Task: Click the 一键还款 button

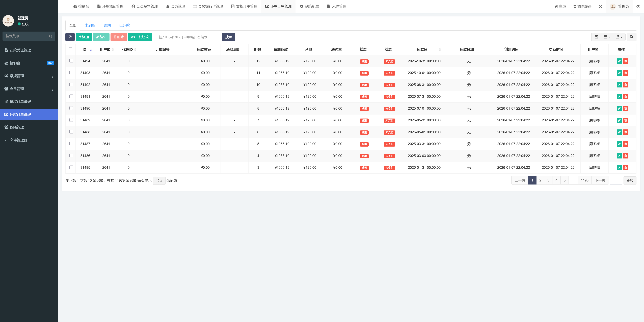Action: 140,37
